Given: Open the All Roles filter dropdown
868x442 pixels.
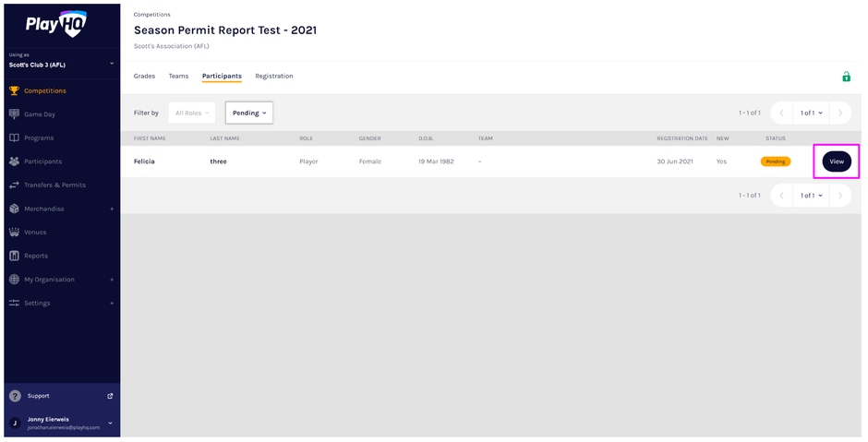Looking at the screenshot, I should click(x=192, y=113).
